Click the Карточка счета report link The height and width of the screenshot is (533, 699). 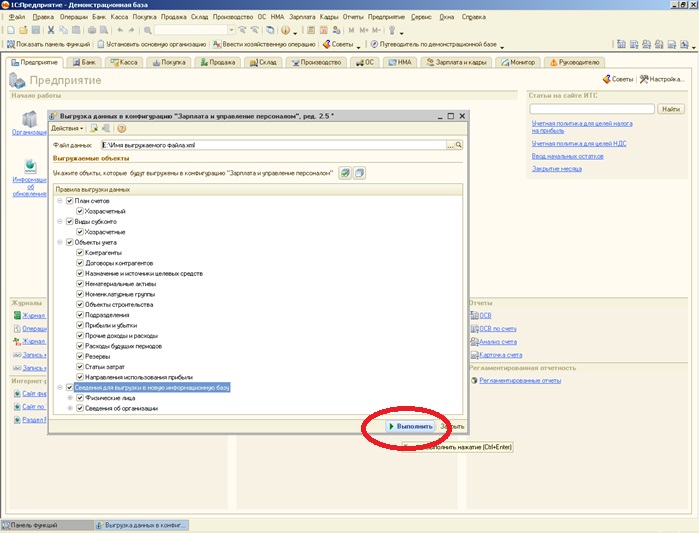point(500,355)
